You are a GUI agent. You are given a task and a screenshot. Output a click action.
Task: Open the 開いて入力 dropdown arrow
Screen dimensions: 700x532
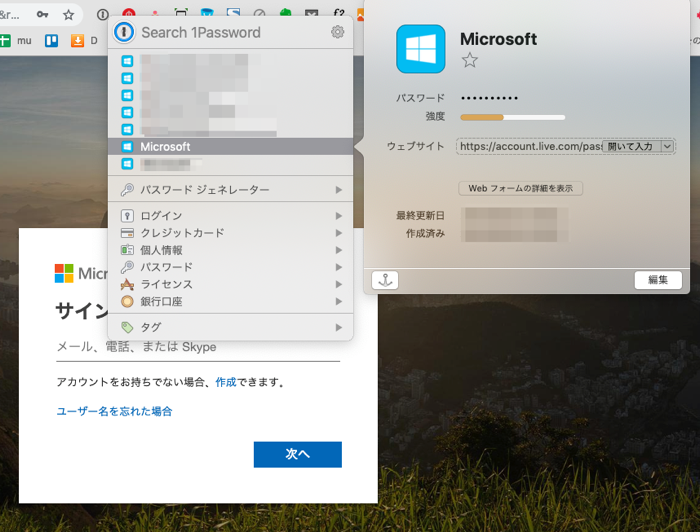pos(667,146)
